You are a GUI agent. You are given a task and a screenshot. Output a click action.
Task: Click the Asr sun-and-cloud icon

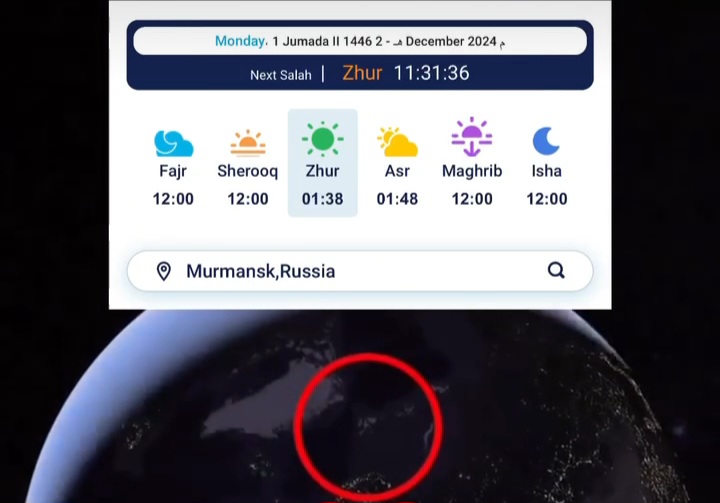point(397,142)
